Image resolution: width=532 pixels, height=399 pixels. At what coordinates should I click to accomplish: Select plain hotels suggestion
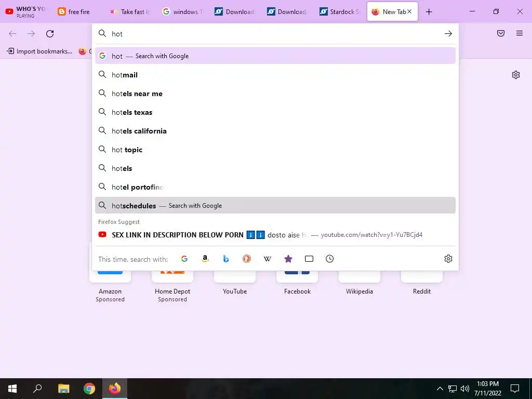pyautogui.click(x=275, y=168)
